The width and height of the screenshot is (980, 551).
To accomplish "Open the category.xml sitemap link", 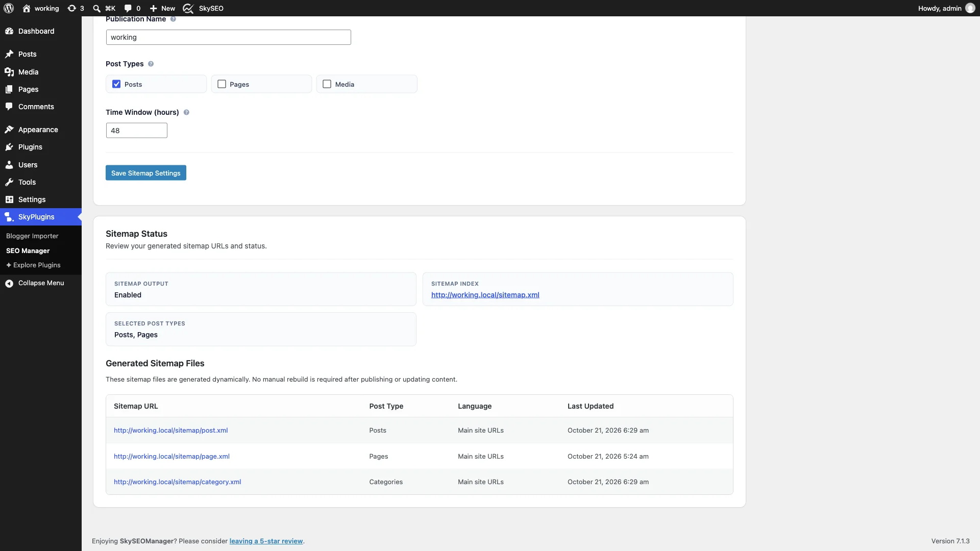I will click(x=178, y=482).
